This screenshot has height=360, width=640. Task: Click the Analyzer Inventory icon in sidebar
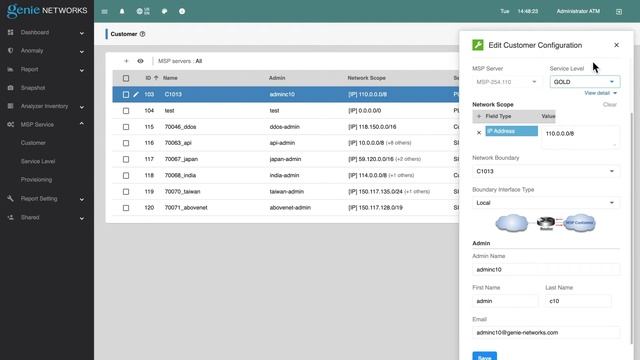[x=11, y=106]
